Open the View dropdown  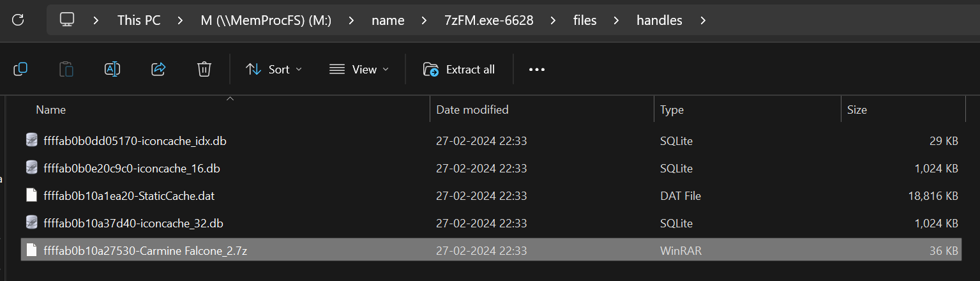[x=359, y=69]
